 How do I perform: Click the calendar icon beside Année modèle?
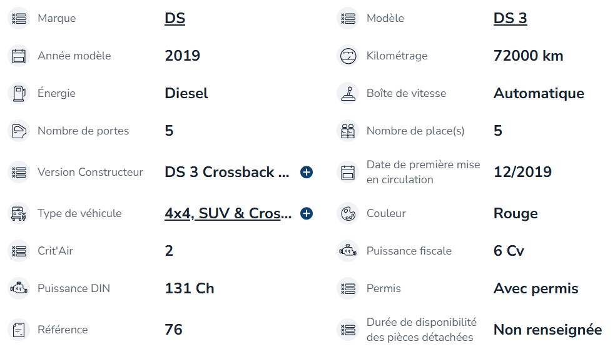tap(19, 56)
